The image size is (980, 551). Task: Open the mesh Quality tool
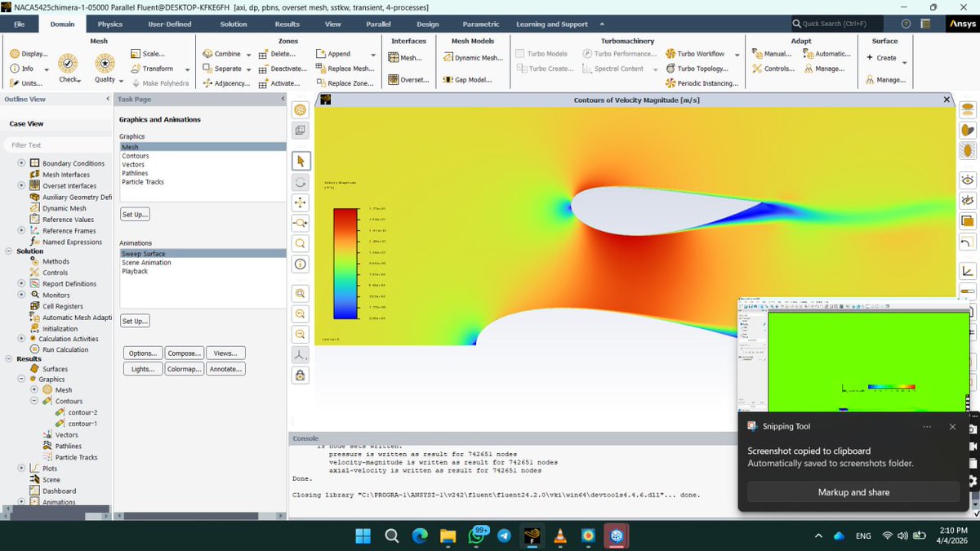click(x=105, y=67)
